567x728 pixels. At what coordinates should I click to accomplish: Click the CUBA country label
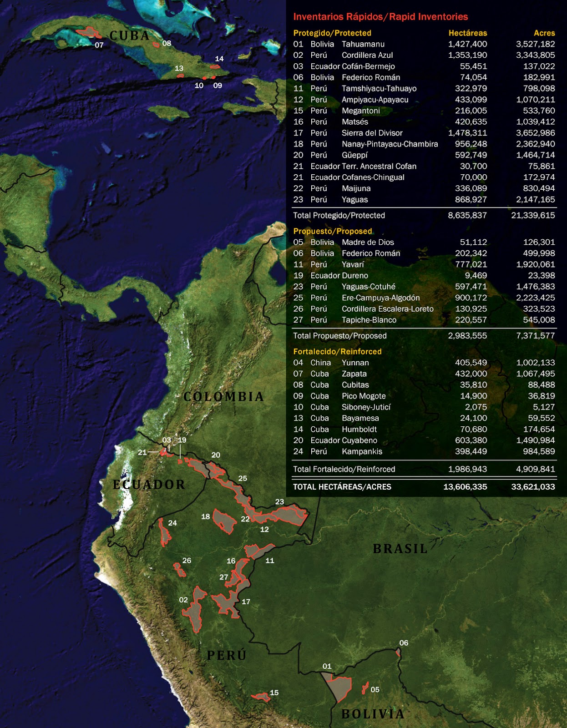coord(130,36)
